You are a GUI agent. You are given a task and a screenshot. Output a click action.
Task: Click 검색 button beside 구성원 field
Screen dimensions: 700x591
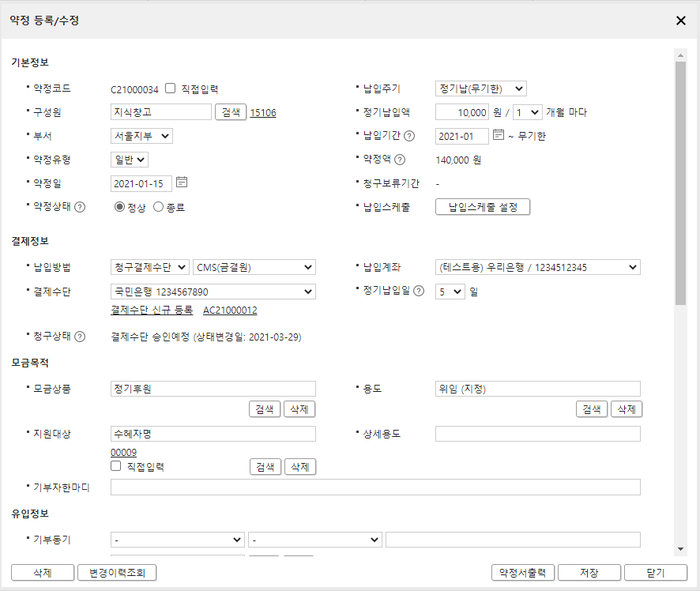231,112
